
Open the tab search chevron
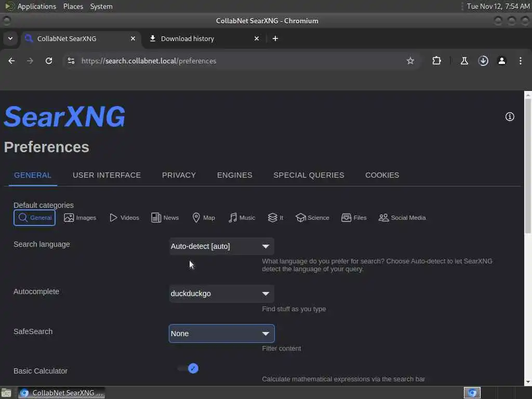coord(10,38)
